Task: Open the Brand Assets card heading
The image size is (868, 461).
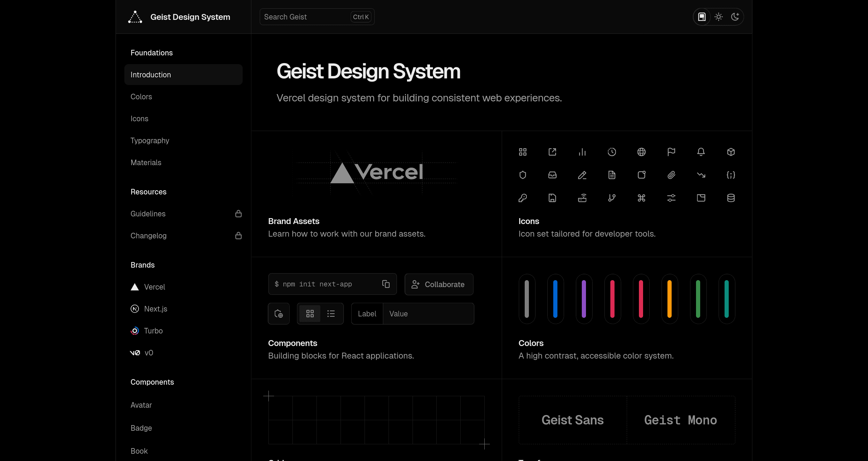Action: click(294, 221)
